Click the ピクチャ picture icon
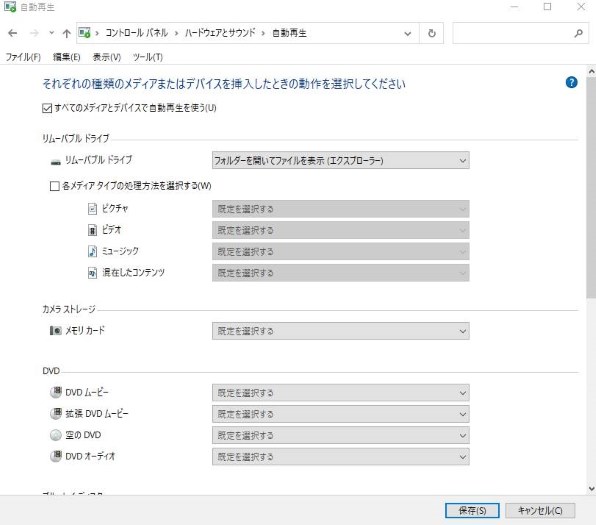The image size is (596, 525). tap(92, 208)
